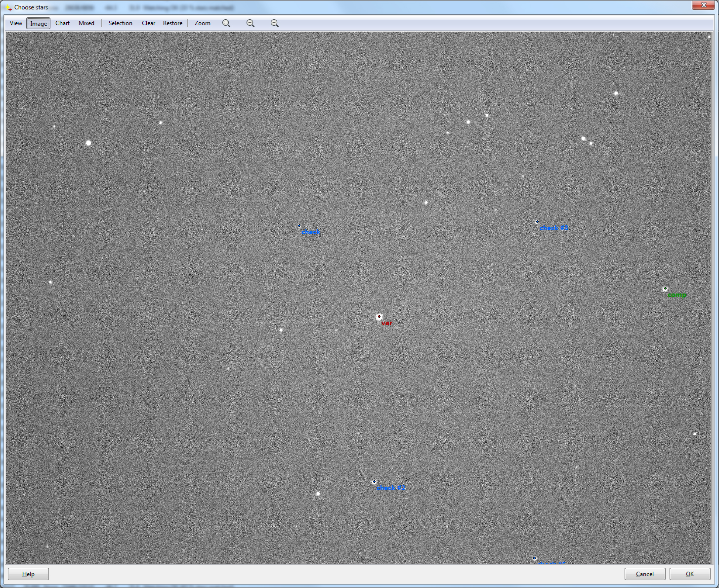Switch display to Mixed mode
The width and height of the screenshot is (719, 588).
[x=86, y=23]
